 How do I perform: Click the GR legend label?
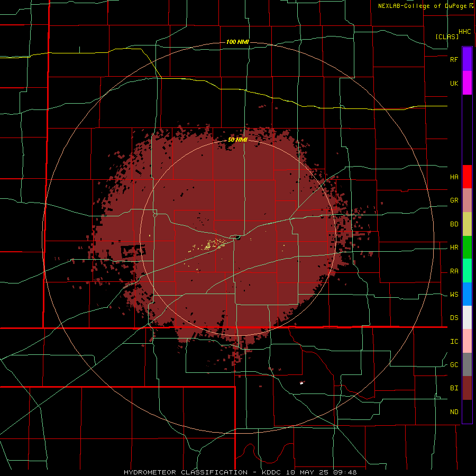454,200
